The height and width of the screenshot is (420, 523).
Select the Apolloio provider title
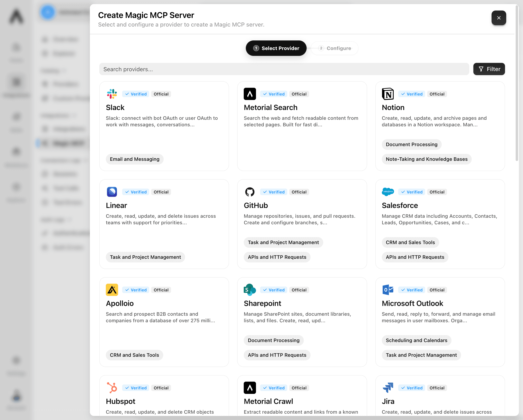tap(120, 303)
